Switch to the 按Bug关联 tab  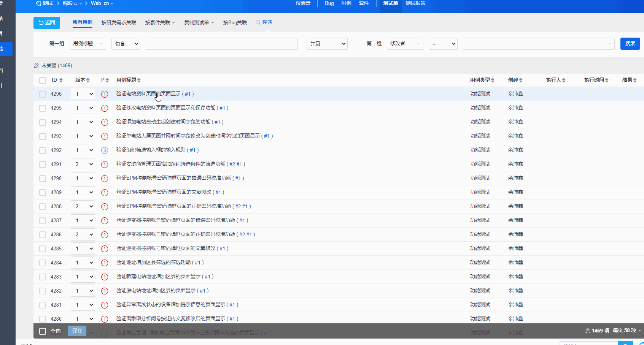point(235,23)
